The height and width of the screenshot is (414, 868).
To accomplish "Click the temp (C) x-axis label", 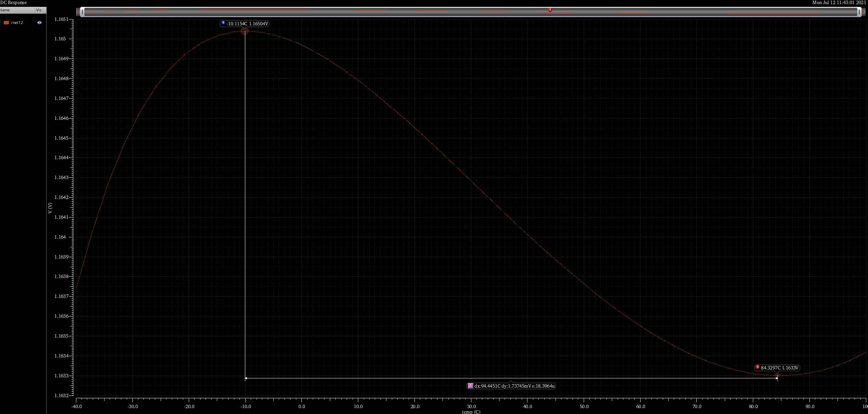I will [471, 412].
